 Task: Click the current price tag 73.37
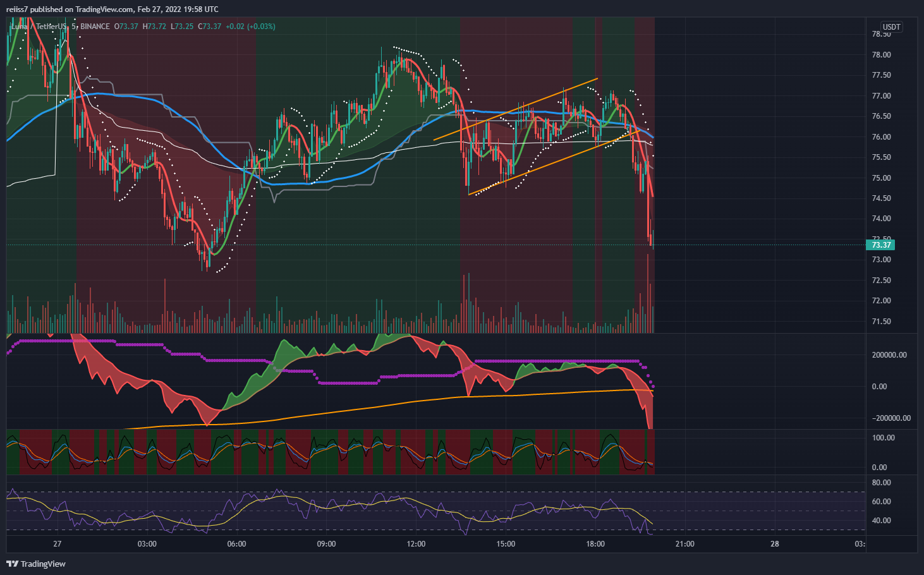pyautogui.click(x=881, y=245)
